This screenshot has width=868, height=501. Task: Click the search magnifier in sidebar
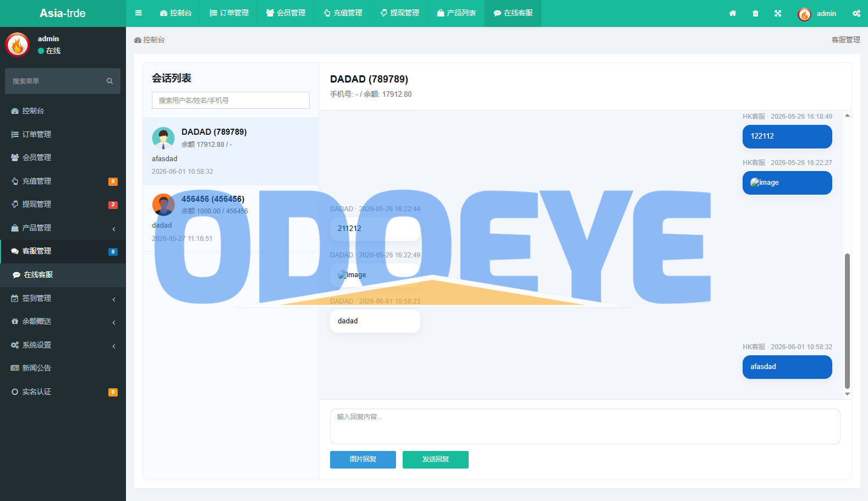pos(109,81)
